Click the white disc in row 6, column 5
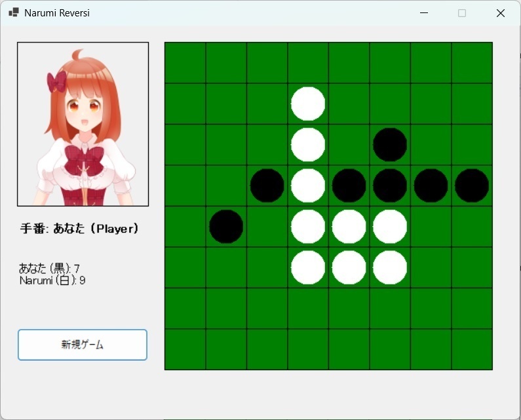This screenshot has height=420, width=521. coord(349,267)
